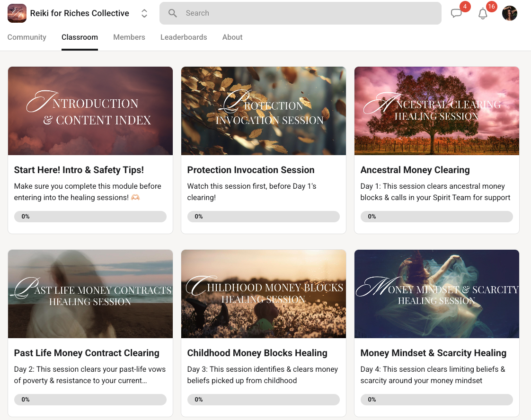Viewport: 531px width, 420px height.
Task: Click 'Day 2: This session clears your past-life' text
Action: [x=90, y=375]
